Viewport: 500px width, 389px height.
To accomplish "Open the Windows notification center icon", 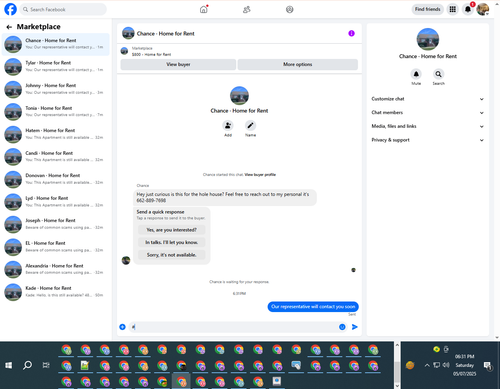I will pos(488,366).
